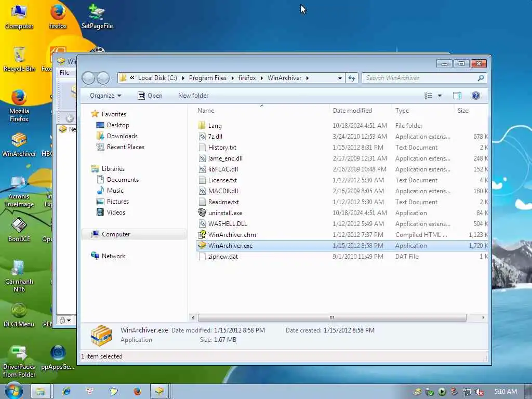Go to Local Disk (C:) breadcrumb
The height and width of the screenshot is (399, 532).
pos(157,78)
